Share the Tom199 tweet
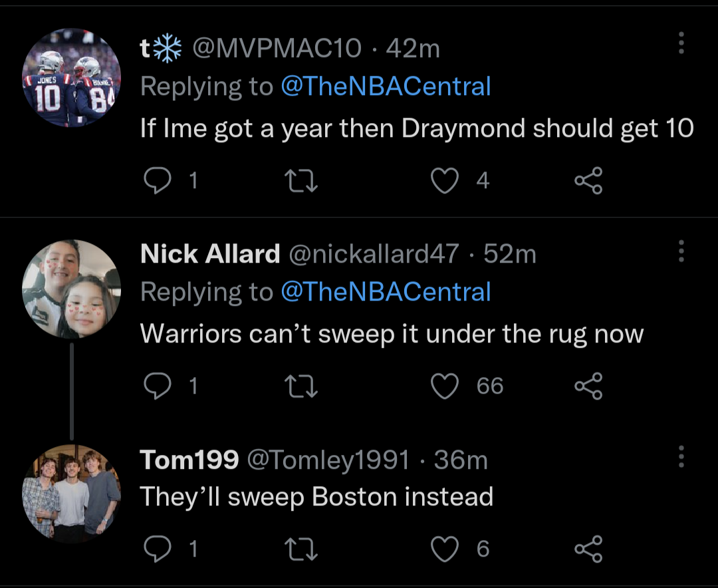 [x=588, y=549]
